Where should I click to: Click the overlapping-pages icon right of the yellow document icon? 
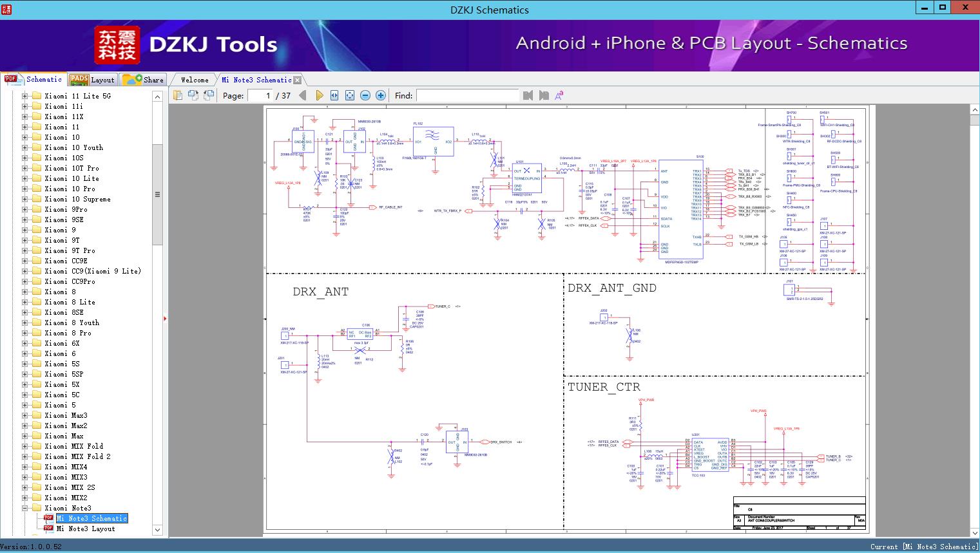click(x=193, y=95)
